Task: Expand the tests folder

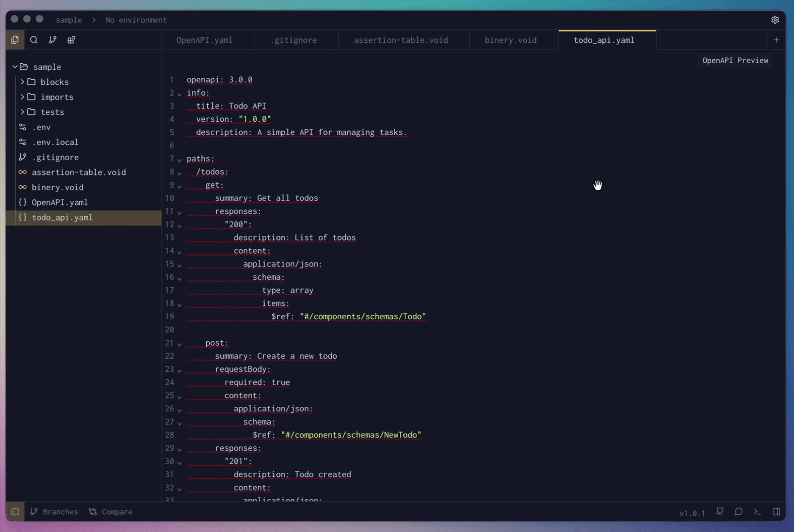Action: click(22, 112)
